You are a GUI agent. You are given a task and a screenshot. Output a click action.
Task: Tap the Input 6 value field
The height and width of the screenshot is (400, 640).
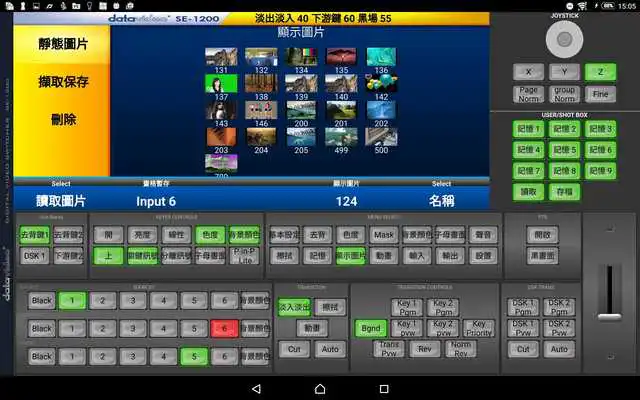pyautogui.click(x=156, y=201)
